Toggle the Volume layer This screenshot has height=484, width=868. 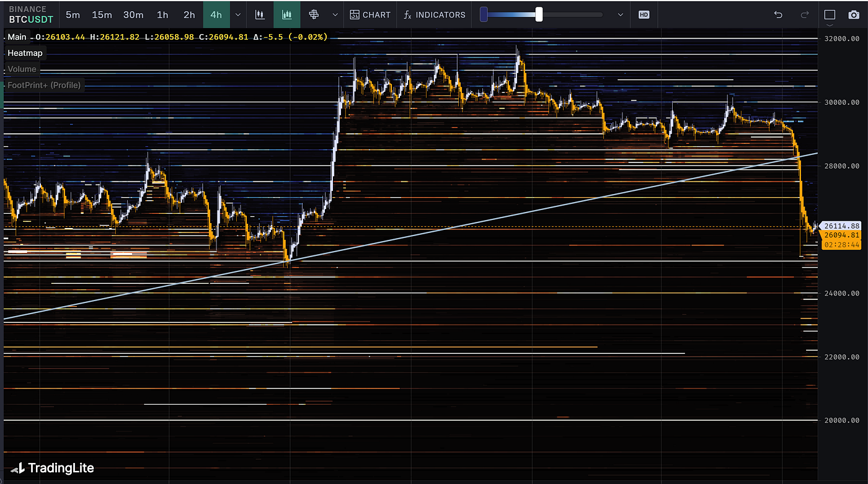click(x=22, y=69)
